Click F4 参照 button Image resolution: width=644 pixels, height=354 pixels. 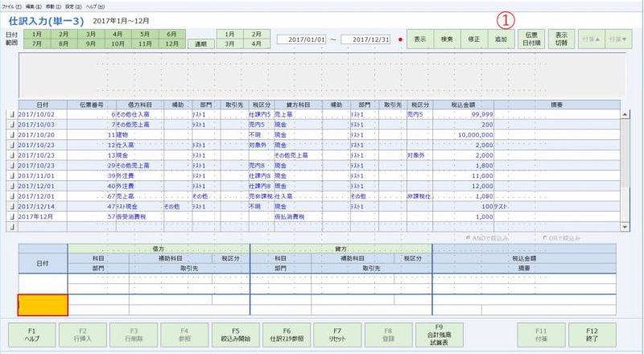click(x=184, y=335)
